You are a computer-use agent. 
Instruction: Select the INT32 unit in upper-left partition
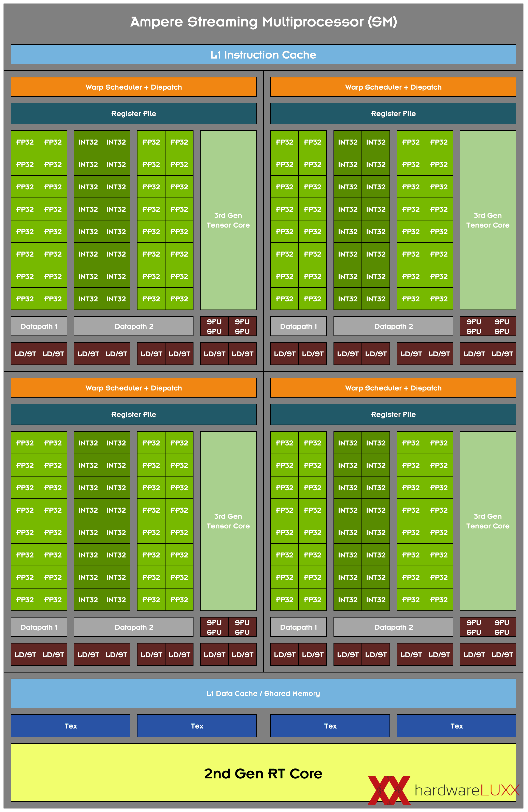tap(88, 142)
